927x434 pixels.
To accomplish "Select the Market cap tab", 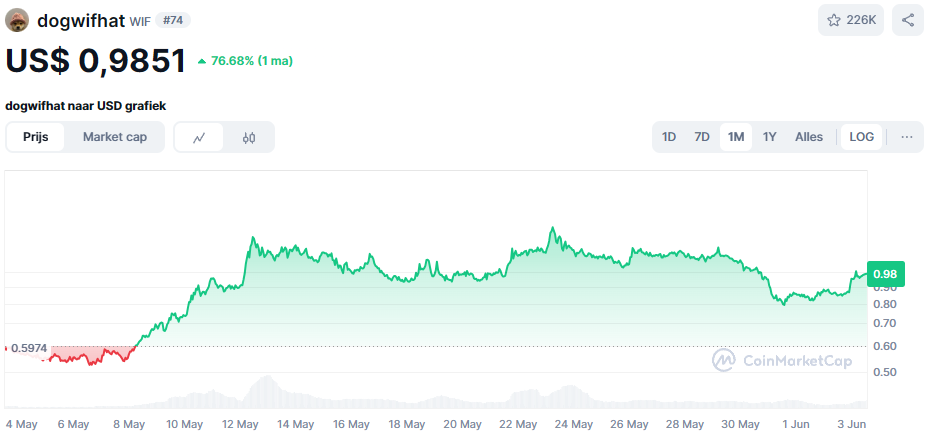I will [115, 137].
